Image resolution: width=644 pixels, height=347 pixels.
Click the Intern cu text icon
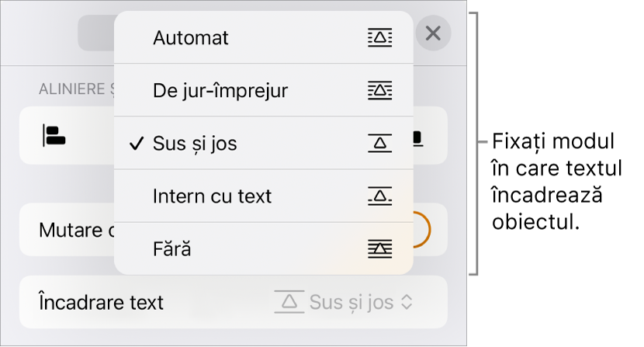pyautogui.click(x=379, y=196)
